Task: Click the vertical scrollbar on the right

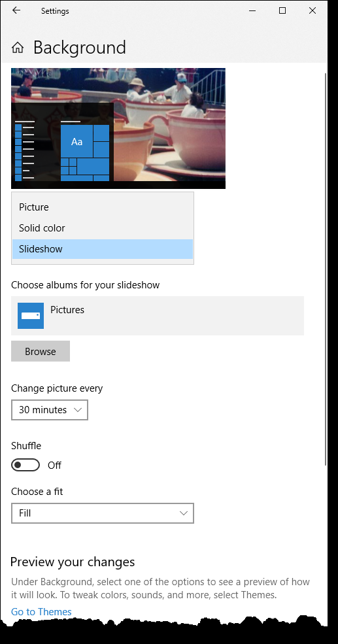Action: click(x=326, y=269)
